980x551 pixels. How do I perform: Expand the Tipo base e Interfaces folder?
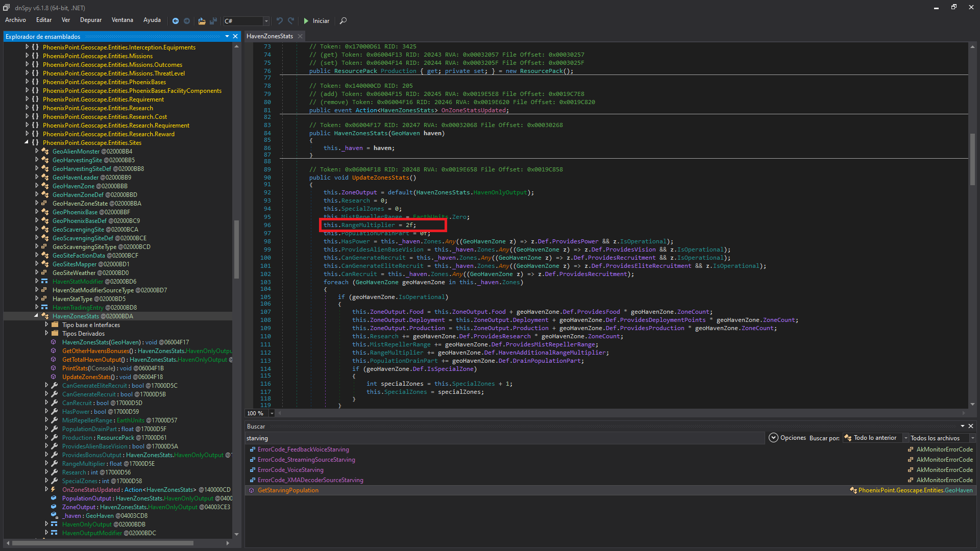click(46, 325)
